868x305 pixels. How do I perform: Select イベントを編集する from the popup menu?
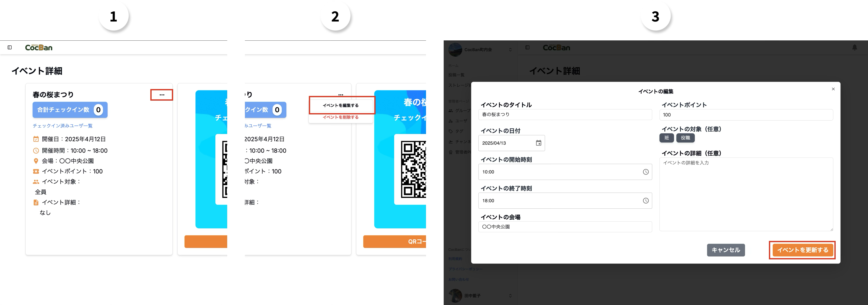click(341, 105)
